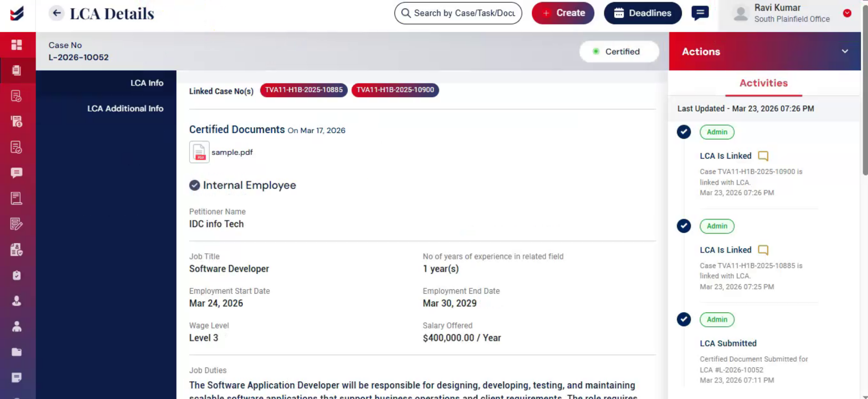Click the Admin tag on 07:26 PM activity
This screenshot has height=399, width=868.
[717, 132]
